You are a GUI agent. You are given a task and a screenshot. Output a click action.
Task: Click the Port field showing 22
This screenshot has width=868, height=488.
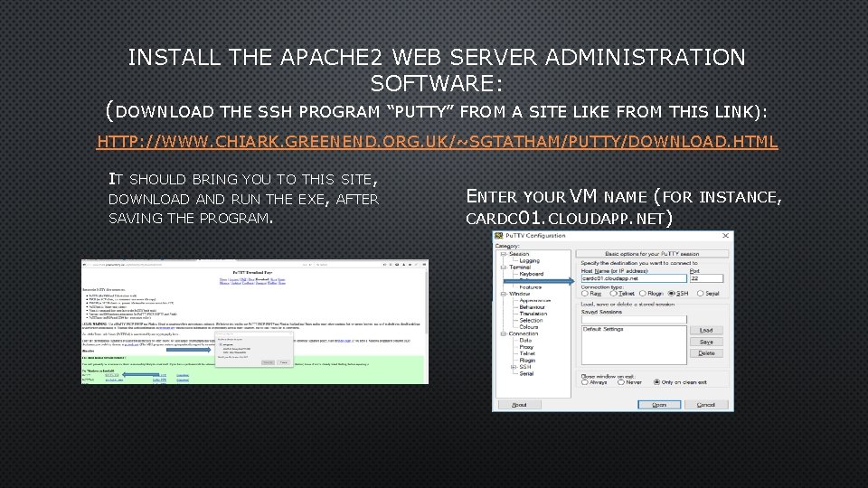pos(706,278)
